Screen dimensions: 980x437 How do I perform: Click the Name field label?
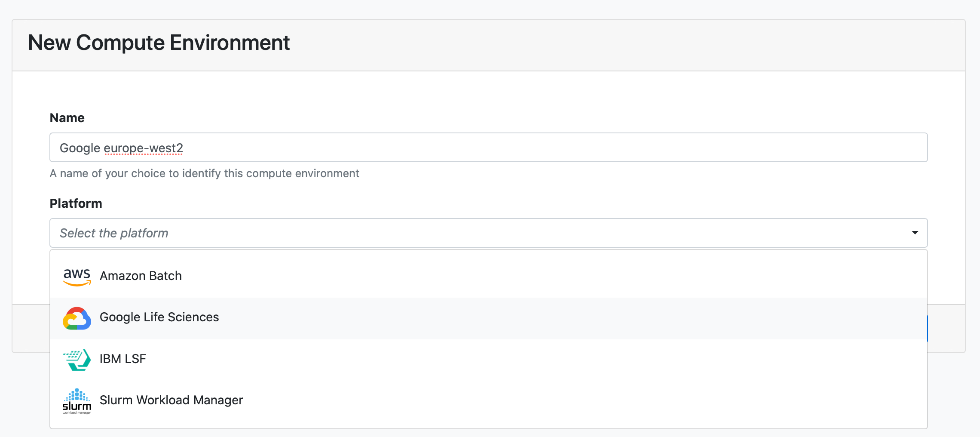pyautogui.click(x=67, y=118)
